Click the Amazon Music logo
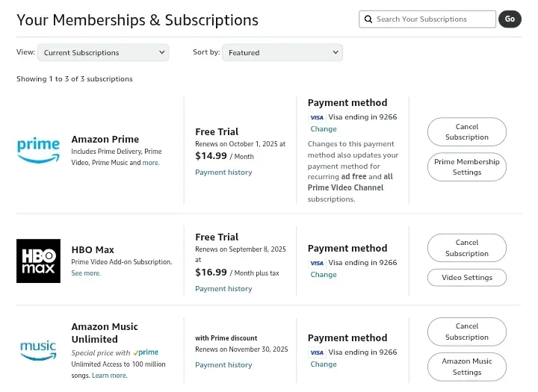This screenshot has height=392, width=538. 38,350
